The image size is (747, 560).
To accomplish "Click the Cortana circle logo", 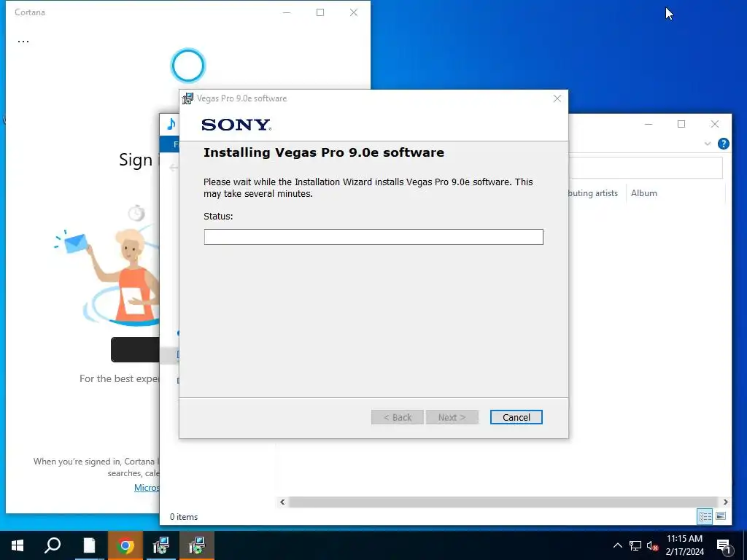I will [x=187, y=66].
